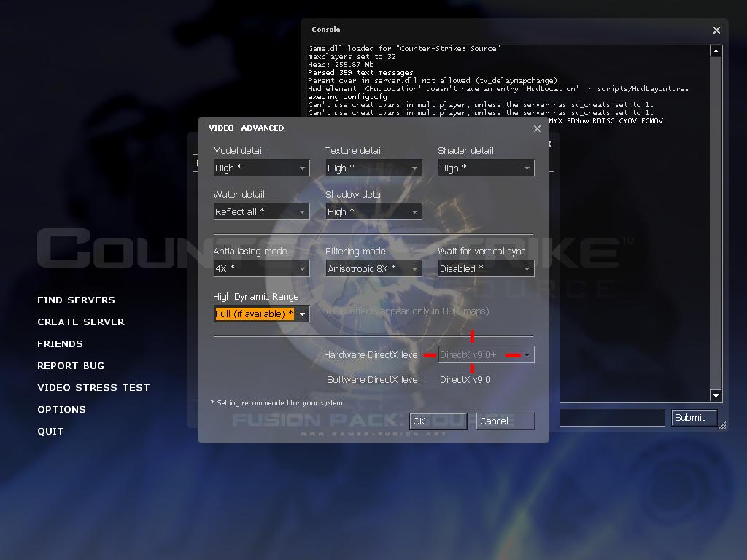Open the High Dynamic Range dropdown
The image size is (747, 560).
(x=261, y=314)
